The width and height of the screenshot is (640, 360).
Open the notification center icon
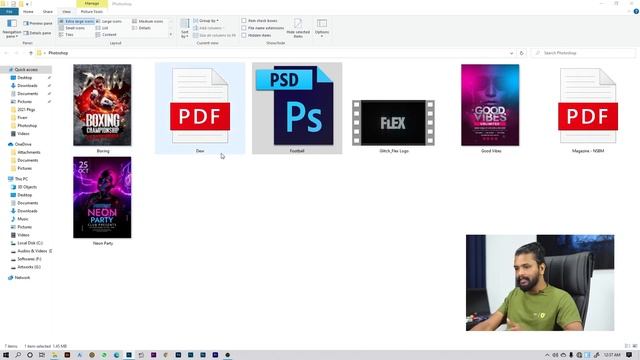coord(629,355)
